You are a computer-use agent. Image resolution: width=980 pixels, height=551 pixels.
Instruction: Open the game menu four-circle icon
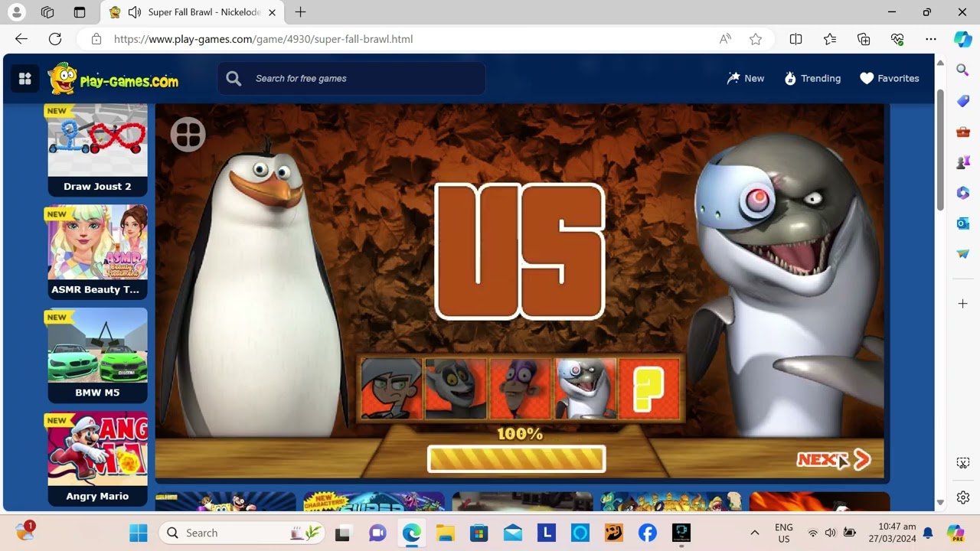pyautogui.click(x=188, y=135)
